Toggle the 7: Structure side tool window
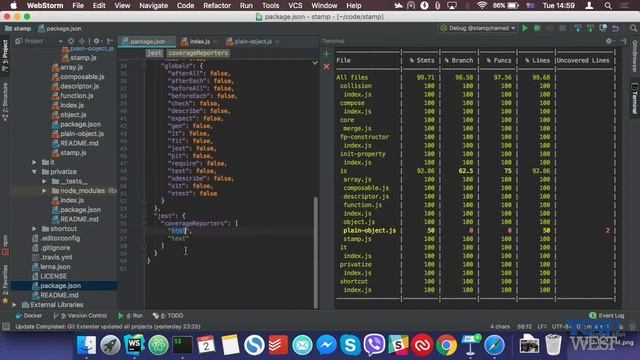Image resolution: width=640 pixels, height=360 pixels. (x=5, y=101)
